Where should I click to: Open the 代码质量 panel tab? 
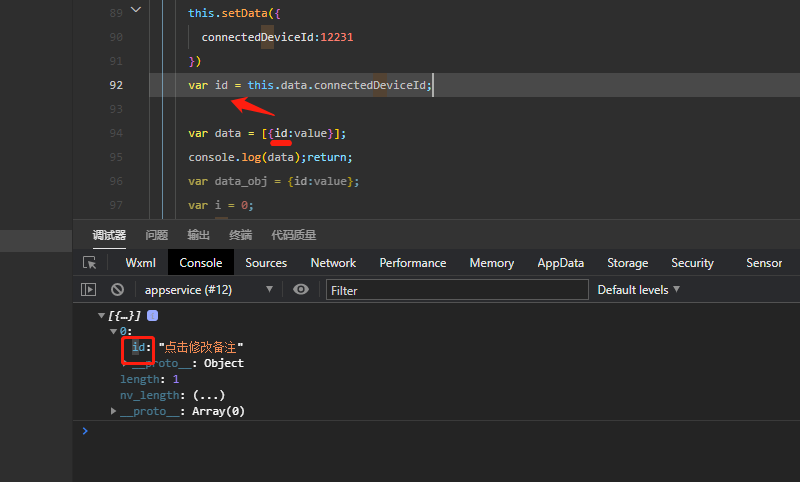[293, 235]
